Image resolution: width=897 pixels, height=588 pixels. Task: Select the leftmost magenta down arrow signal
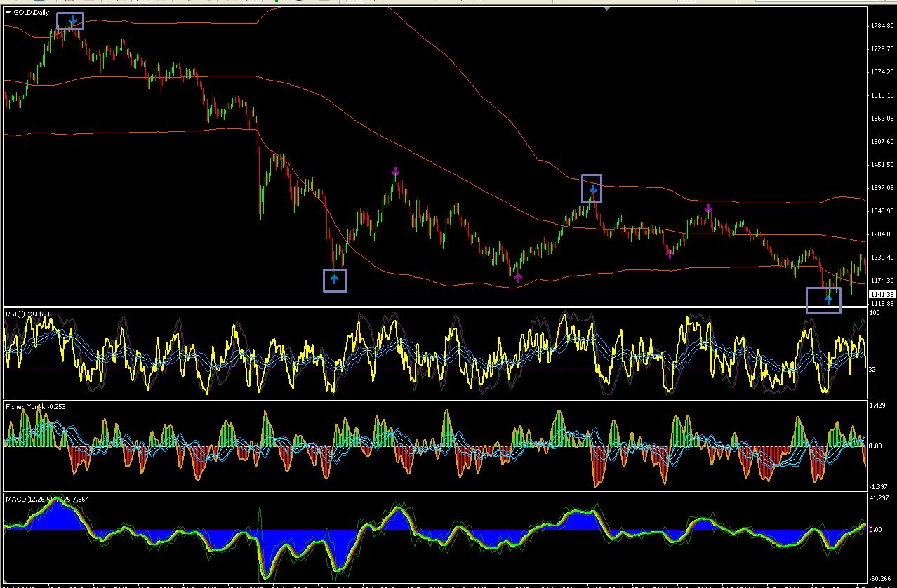click(396, 172)
